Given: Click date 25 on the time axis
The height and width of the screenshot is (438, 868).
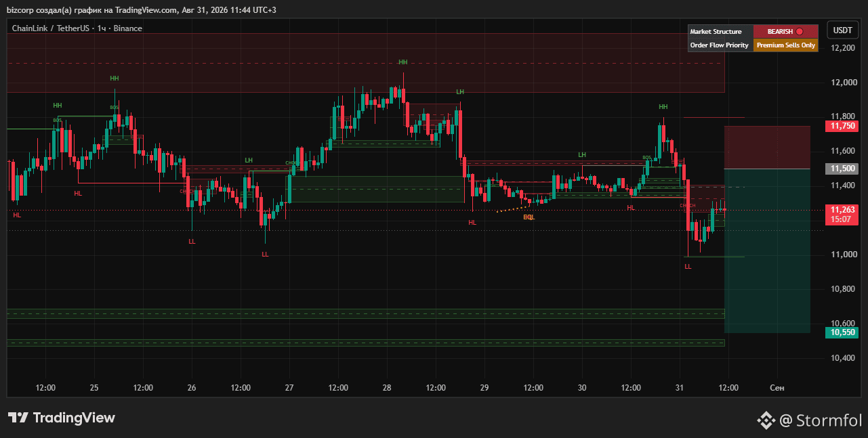Looking at the screenshot, I should [x=94, y=388].
